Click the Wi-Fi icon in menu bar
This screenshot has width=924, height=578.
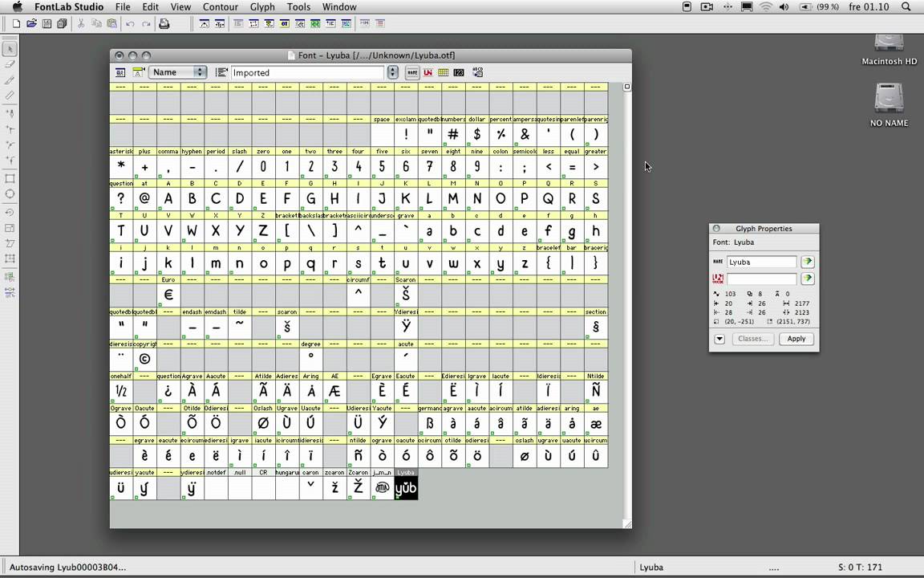click(x=765, y=7)
